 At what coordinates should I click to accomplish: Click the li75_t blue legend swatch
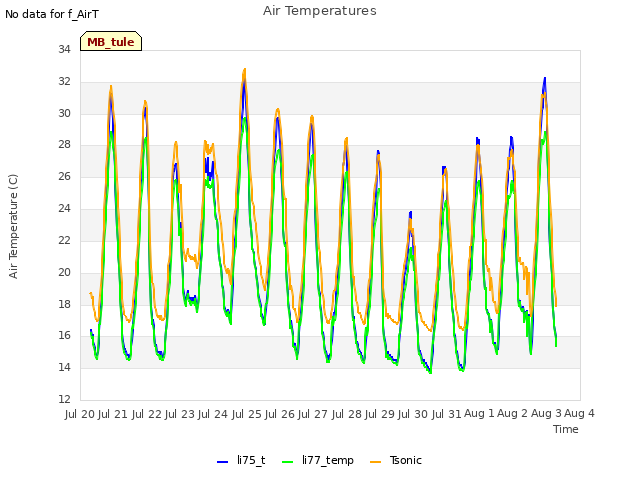[222, 462]
